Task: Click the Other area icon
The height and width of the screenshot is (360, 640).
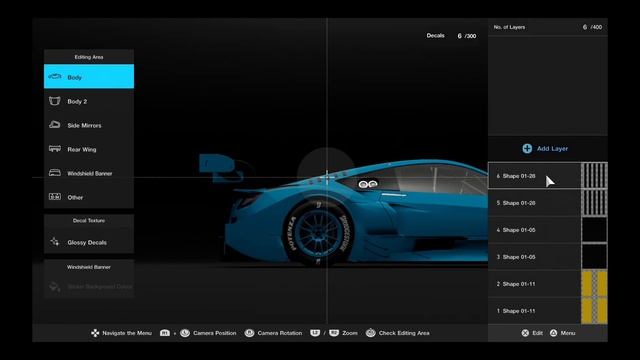Action: 55,197
